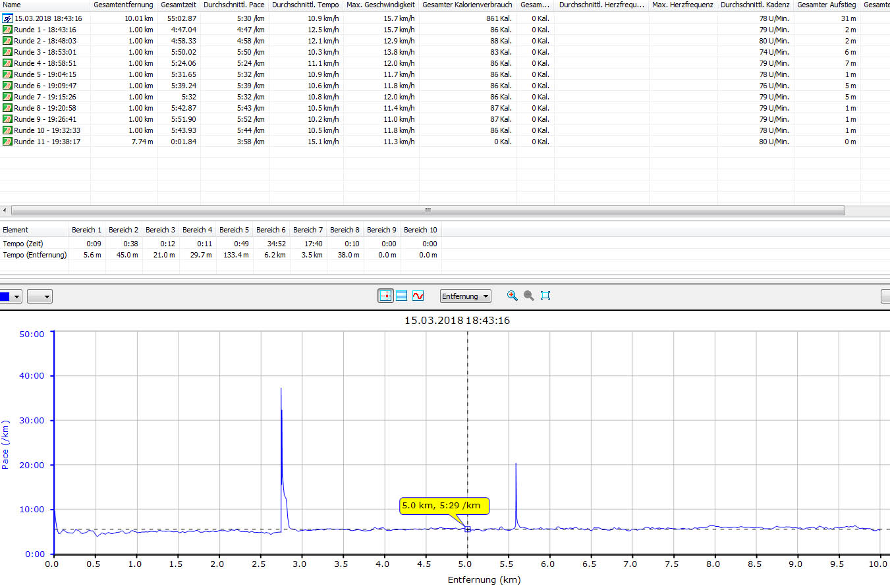The image size is (890, 588).
Task: Sort by the Gesamtzeit column header
Action: click(x=179, y=5)
